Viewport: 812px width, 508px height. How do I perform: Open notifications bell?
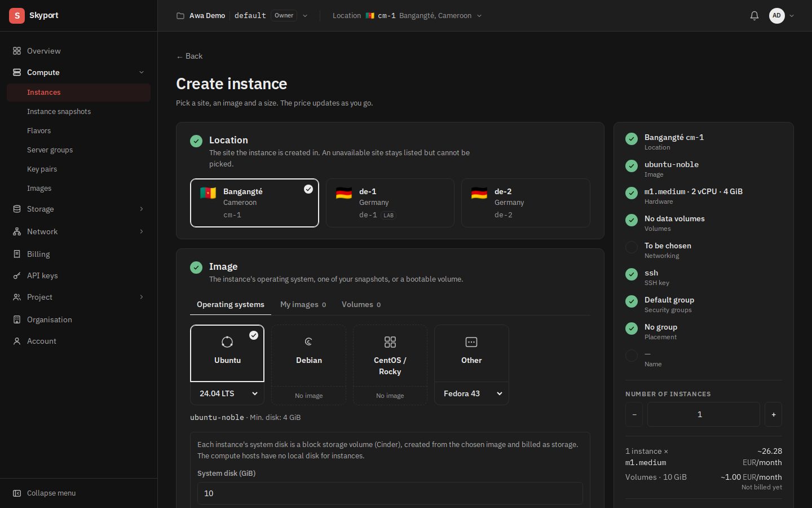coord(754,16)
